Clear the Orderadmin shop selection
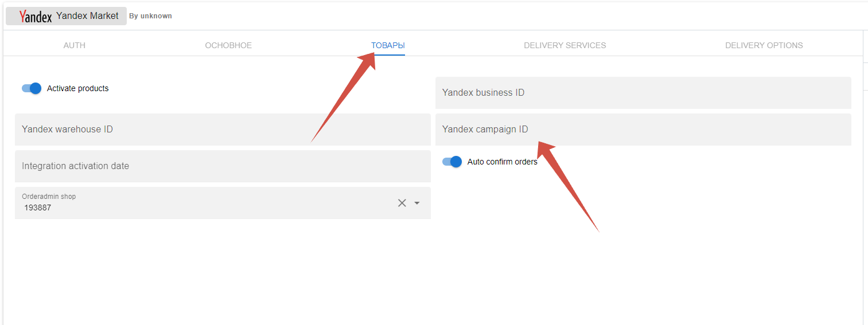This screenshot has width=868, height=325. 402,203
